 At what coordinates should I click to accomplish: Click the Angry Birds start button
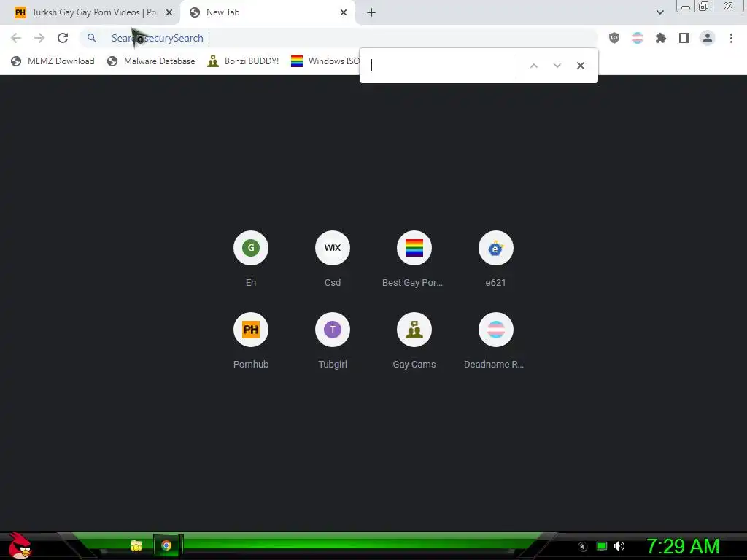(20, 545)
